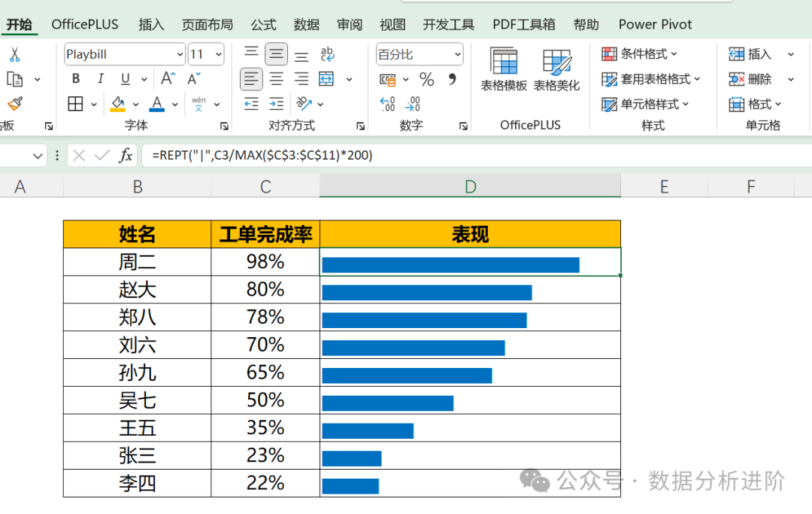Click the 表格模板 button

pos(504,70)
